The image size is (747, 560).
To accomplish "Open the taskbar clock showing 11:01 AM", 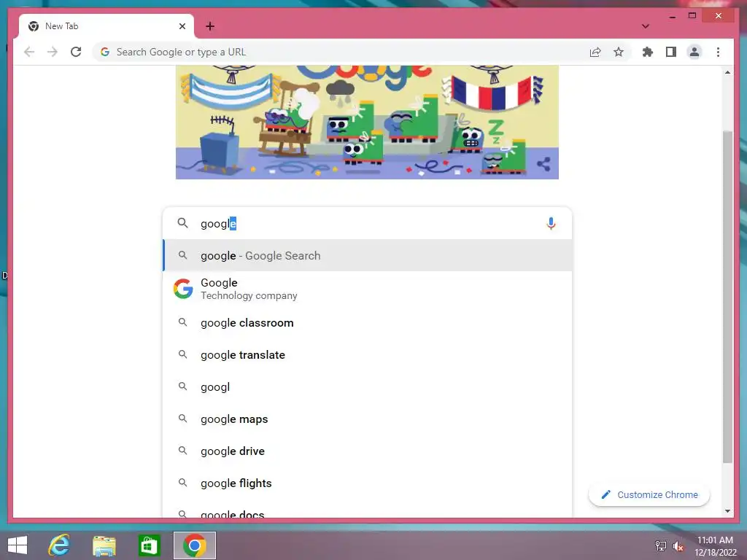I will click(715, 545).
